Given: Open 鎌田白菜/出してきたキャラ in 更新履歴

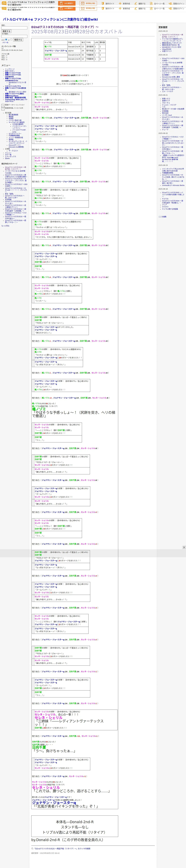Looking at the screenshot, I should click(172, 43).
